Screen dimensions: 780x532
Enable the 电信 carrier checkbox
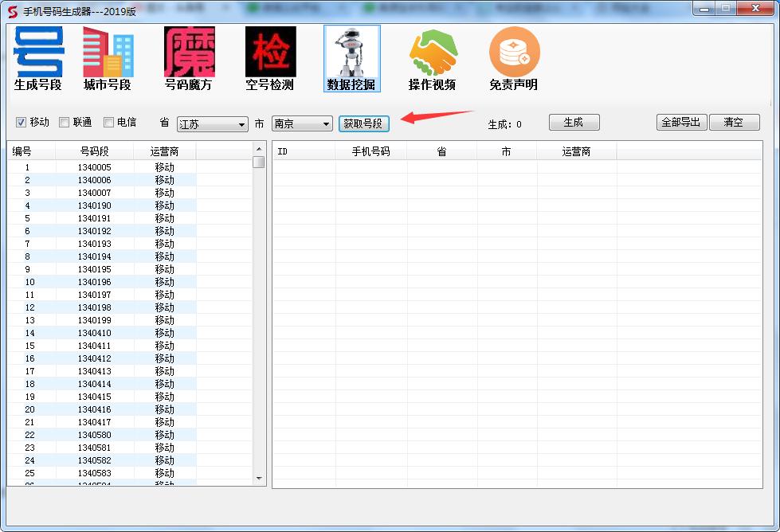(x=109, y=123)
